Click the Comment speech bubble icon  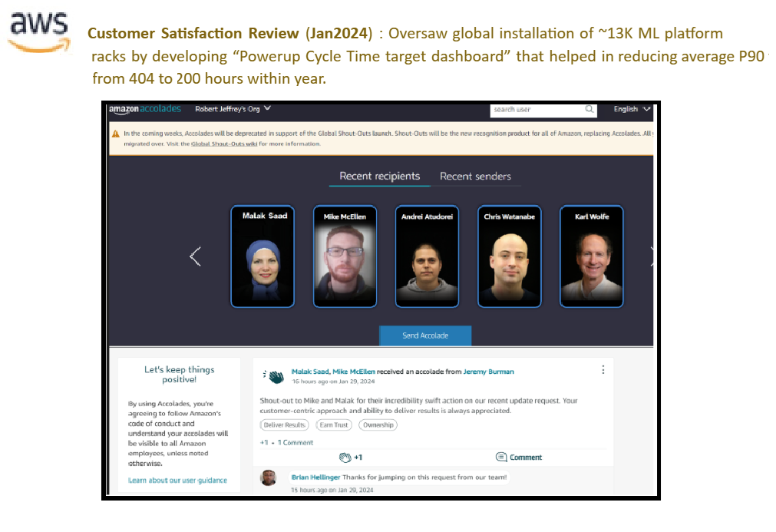point(501,457)
